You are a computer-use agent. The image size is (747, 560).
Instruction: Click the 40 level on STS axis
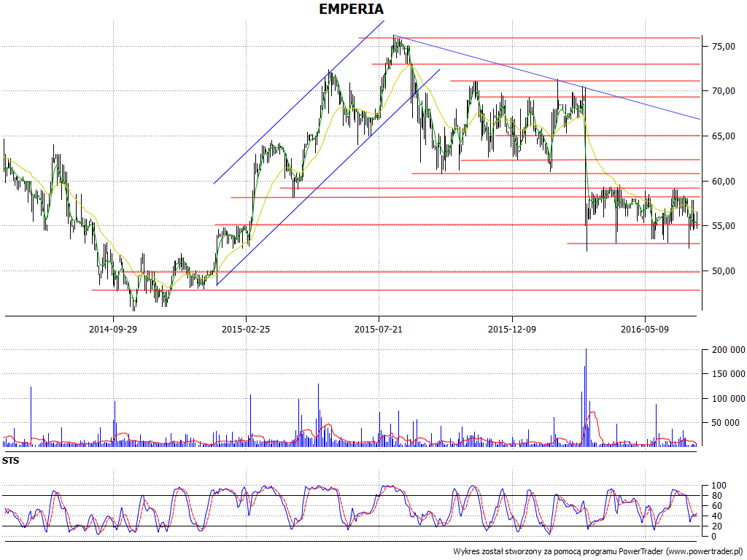pyautogui.click(x=716, y=516)
